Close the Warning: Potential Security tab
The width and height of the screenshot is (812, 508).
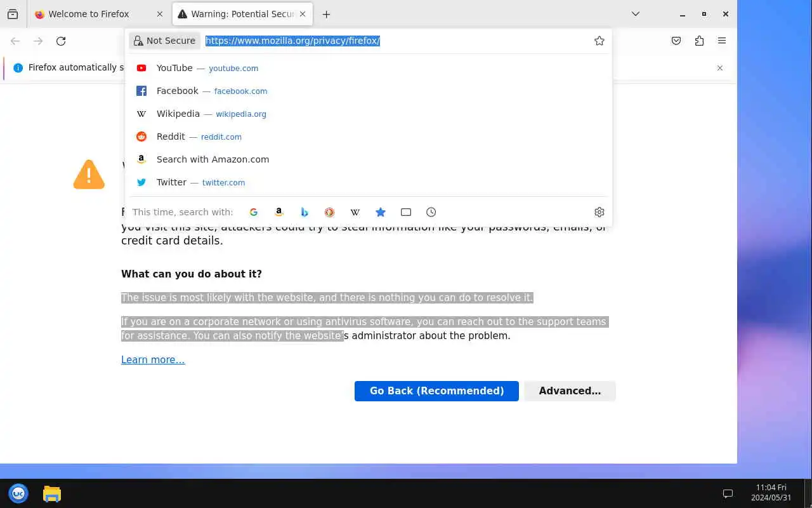click(x=303, y=14)
